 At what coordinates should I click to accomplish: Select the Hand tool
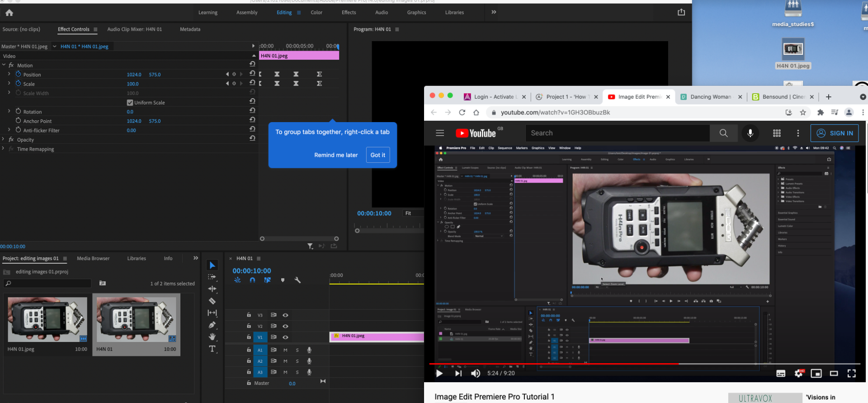pyautogui.click(x=212, y=337)
